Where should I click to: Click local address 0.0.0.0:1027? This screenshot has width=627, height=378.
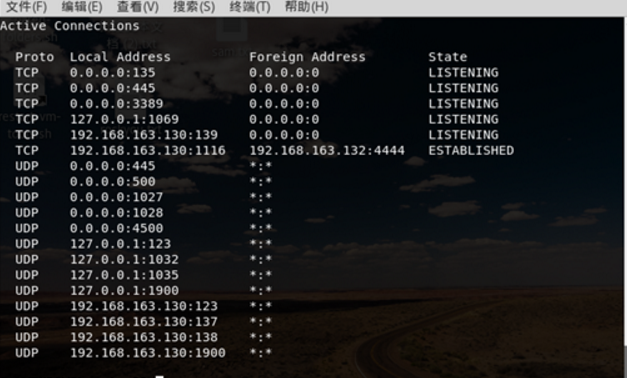click(116, 198)
